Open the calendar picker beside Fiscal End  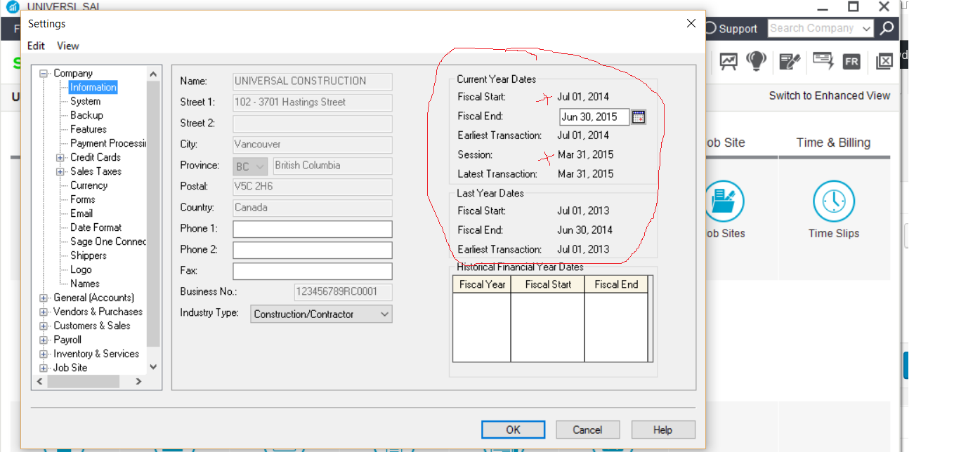tap(638, 117)
